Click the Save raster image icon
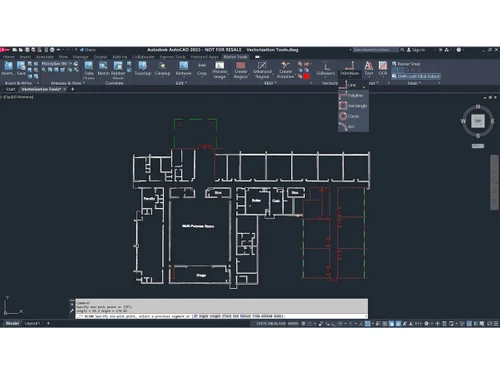This screenshot has width=500, height=375. coord(21,68)
